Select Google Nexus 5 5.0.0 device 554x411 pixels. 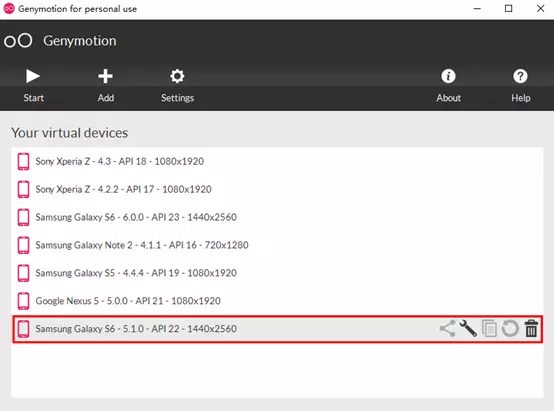click(x=277, y=301)
